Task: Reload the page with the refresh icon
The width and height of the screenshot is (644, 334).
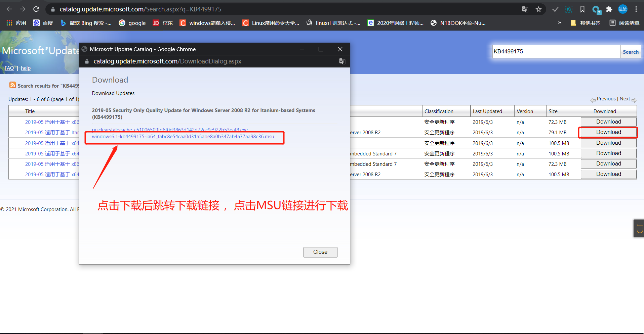Action: click(36, 9)
